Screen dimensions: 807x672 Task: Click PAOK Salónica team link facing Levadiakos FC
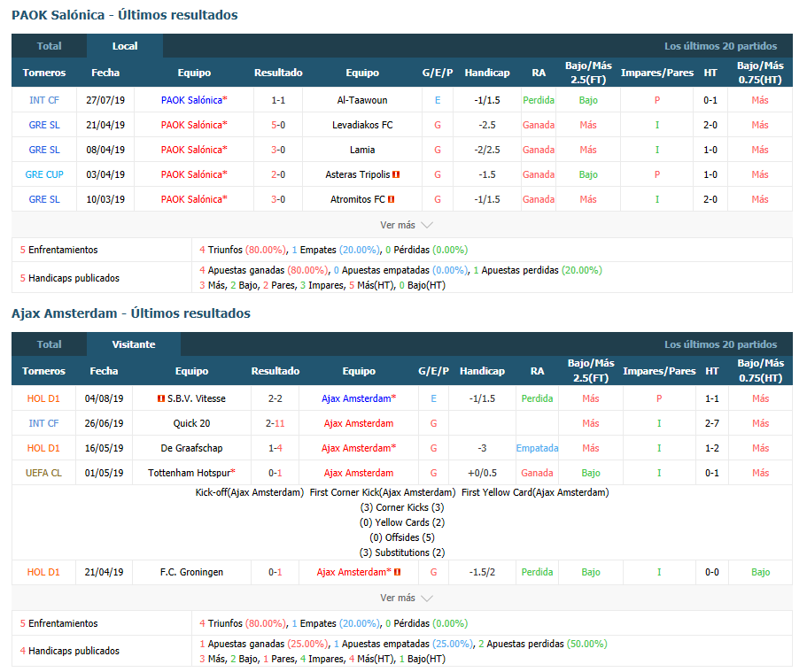(194, 125)
